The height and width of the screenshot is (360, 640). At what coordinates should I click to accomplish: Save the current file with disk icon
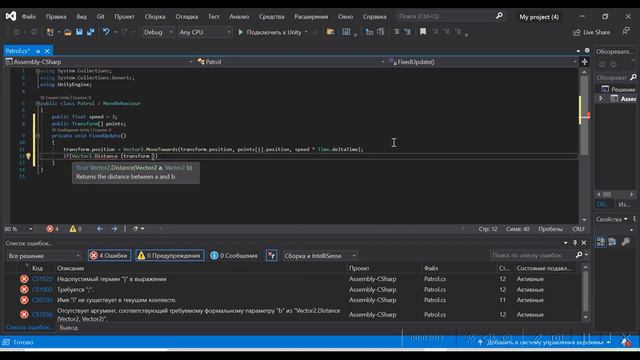[x=79, y=32]
